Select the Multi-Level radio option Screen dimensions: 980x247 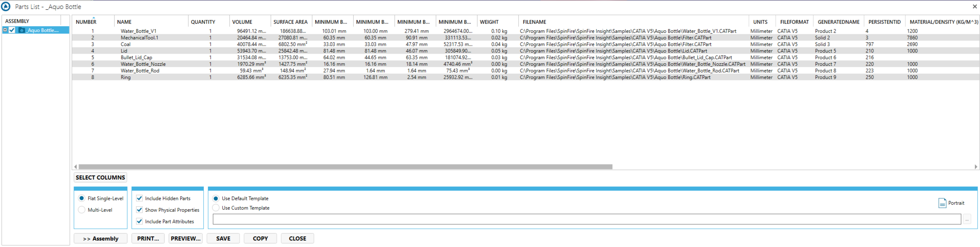(x=81, y=210)
